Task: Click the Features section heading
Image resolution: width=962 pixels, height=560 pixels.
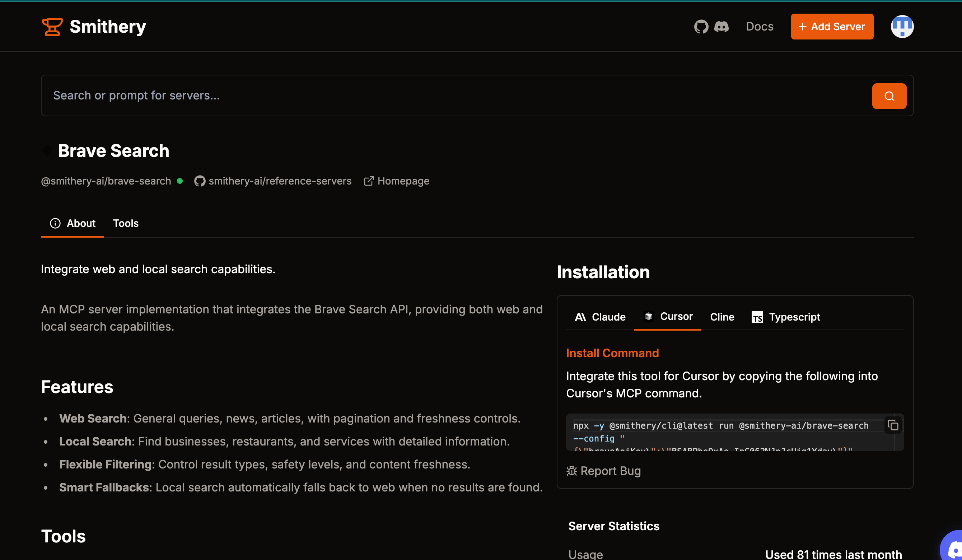Action: tap(77, 387)
